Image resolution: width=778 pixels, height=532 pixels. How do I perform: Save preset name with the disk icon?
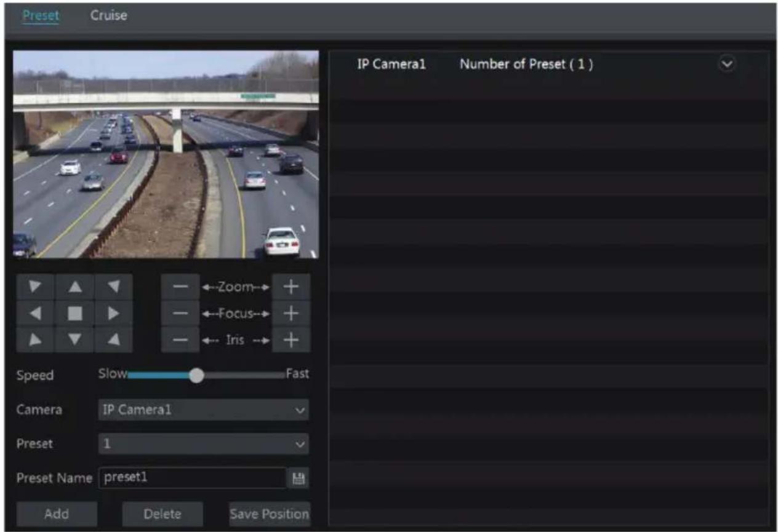(298, 478)
